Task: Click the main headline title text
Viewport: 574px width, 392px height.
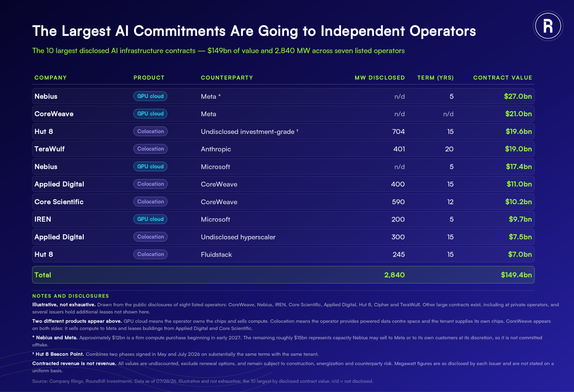Action: coord(254,31)
